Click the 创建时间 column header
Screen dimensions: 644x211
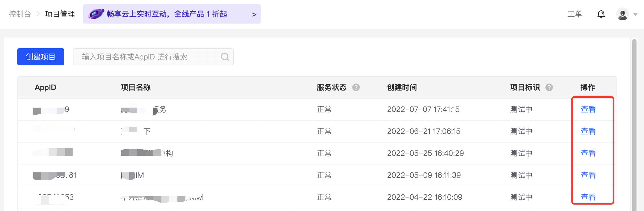(x=402, y=87)
